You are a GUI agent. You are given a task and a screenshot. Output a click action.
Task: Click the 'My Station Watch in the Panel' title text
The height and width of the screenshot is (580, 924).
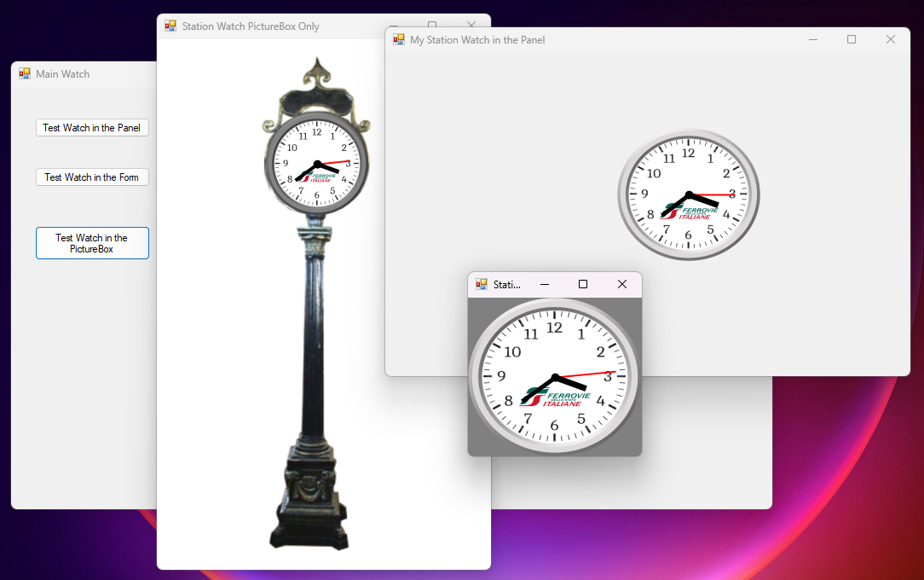(477, 40)
